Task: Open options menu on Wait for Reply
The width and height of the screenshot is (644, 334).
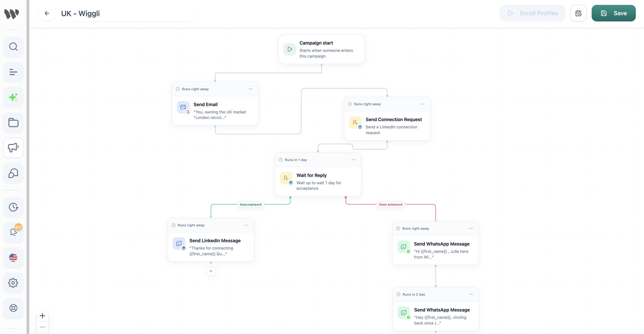Action: click(x=353, y=160)
